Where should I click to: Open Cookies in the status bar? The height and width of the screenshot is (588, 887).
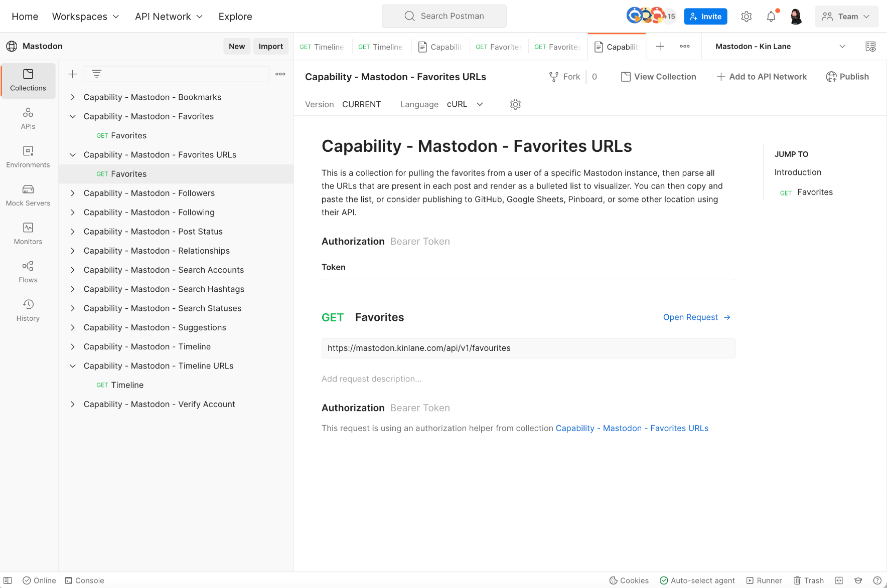pos(629,580)
